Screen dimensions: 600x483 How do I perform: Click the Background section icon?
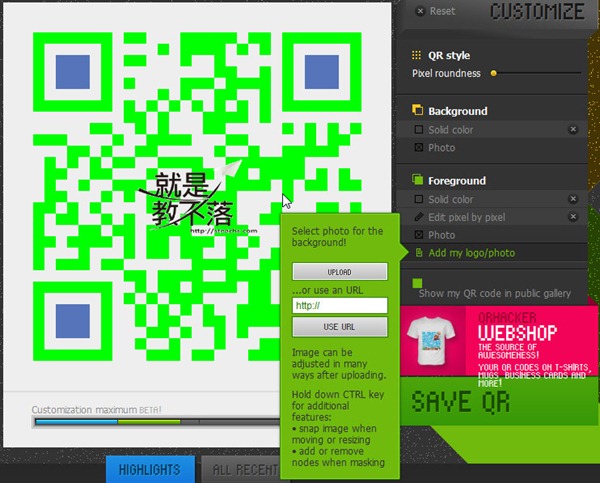[x=417, y=110]
